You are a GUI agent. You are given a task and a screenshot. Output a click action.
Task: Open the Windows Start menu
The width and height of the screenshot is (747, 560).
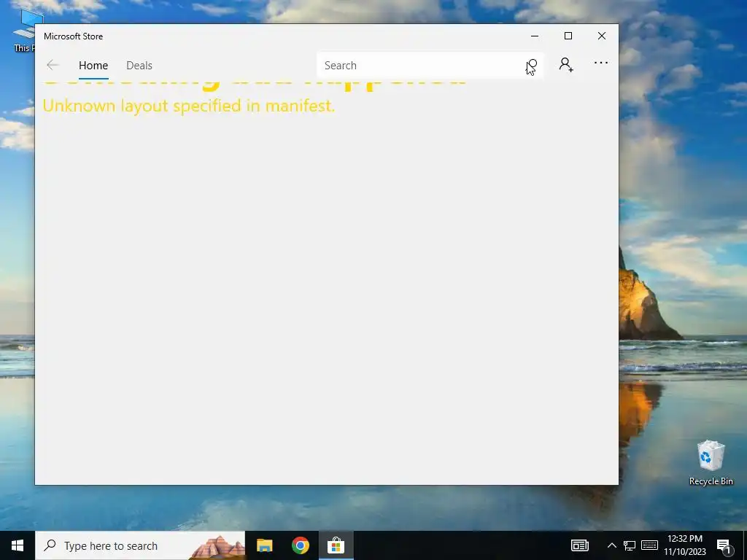[x=18, y=545]
